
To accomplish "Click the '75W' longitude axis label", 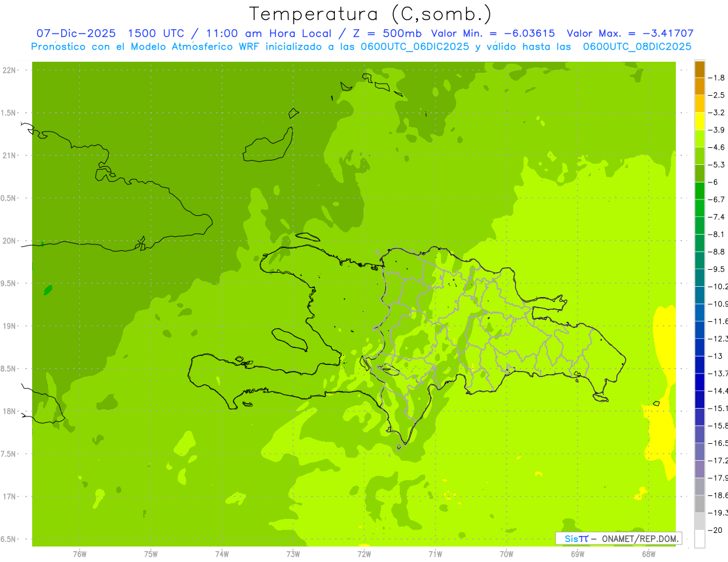I will pyautogui.click(x=150, y=554).
